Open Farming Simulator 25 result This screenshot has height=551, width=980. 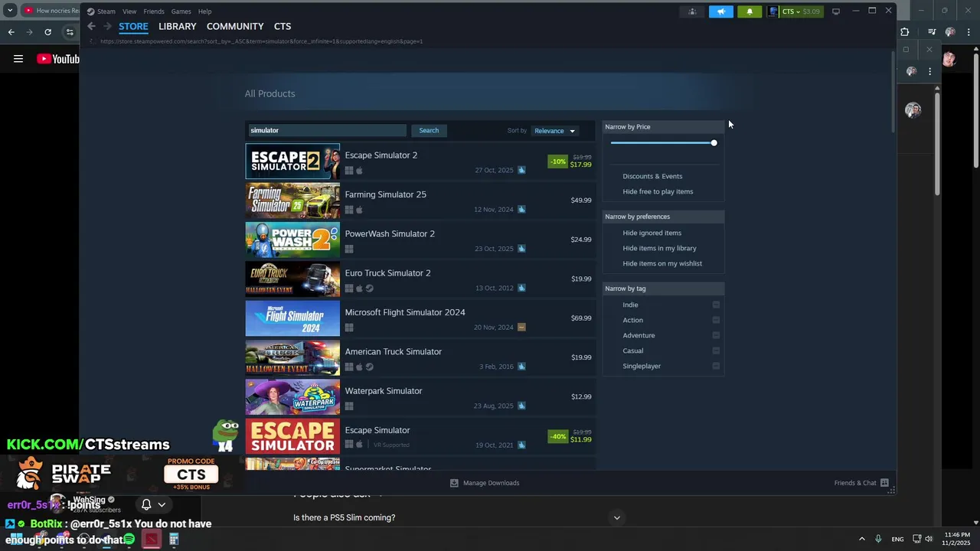[420, 201]
